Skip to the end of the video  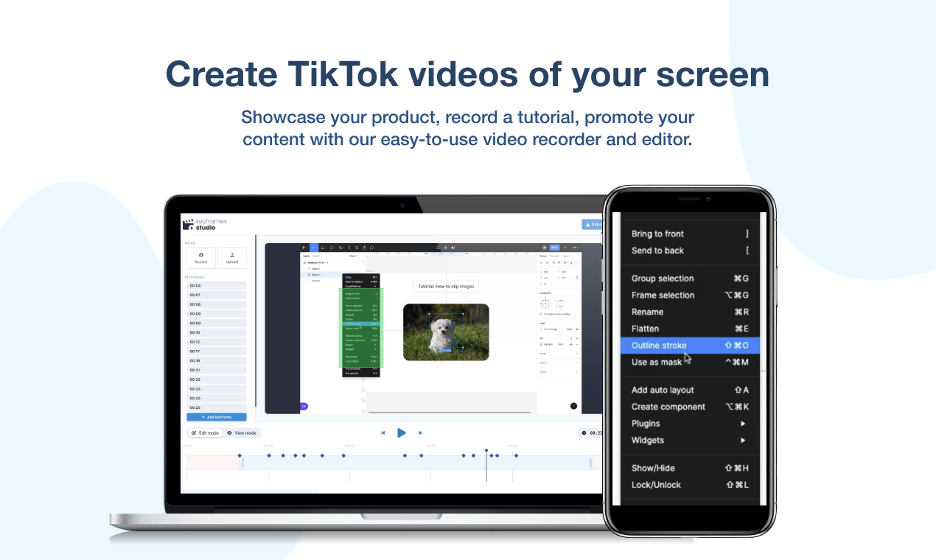click(421, 433)
